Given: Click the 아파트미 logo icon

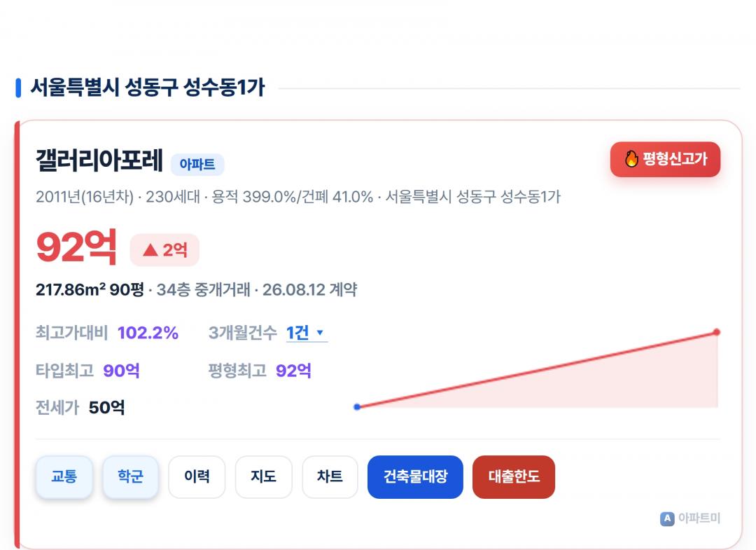Looking at the screenshot, I should click(667, 518).
